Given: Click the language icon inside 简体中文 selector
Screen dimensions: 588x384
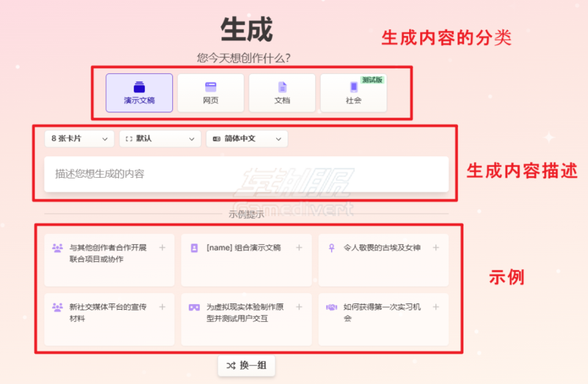Looking at the screenshot, I should (x=216, y=139).
